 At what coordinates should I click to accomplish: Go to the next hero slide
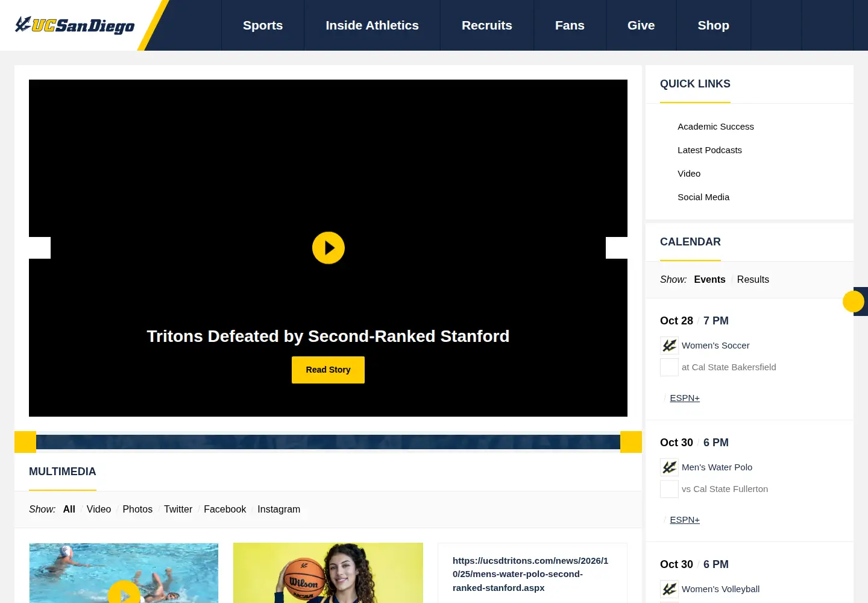click(x=617, y=248)
